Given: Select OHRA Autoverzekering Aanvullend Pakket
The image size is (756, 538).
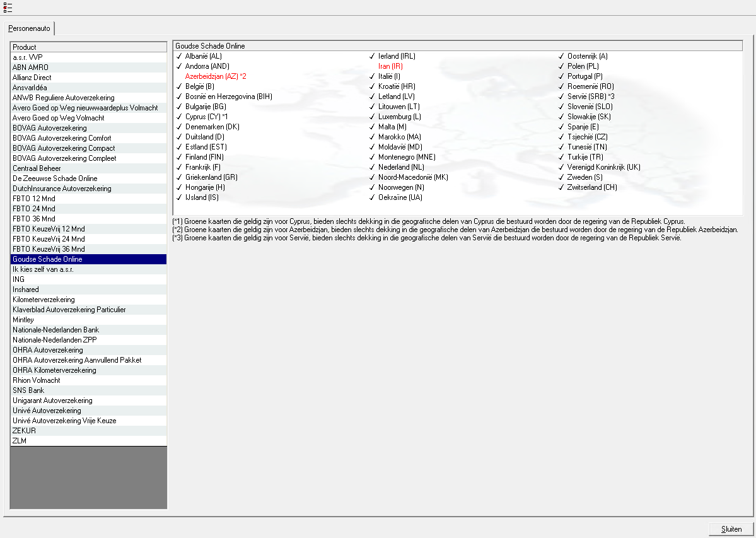Looking at the screenshot, I should pyautogui.click(x=88, y=361).
